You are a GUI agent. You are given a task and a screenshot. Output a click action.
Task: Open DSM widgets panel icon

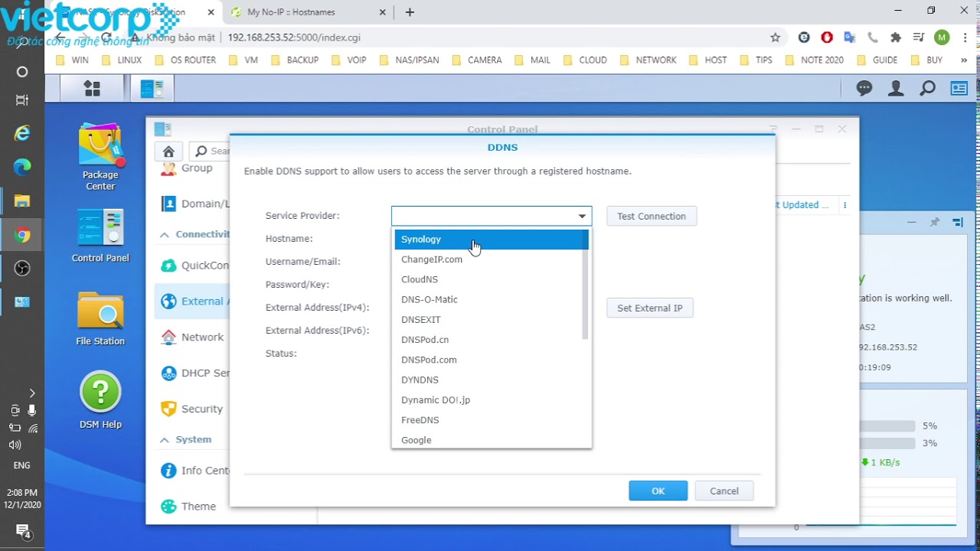959,89
